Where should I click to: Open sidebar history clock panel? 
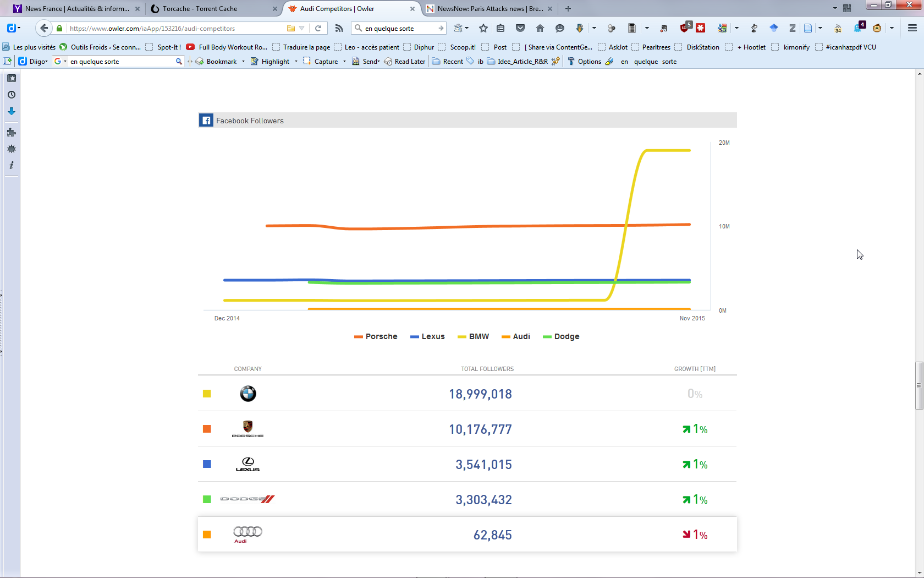(12, 95)
